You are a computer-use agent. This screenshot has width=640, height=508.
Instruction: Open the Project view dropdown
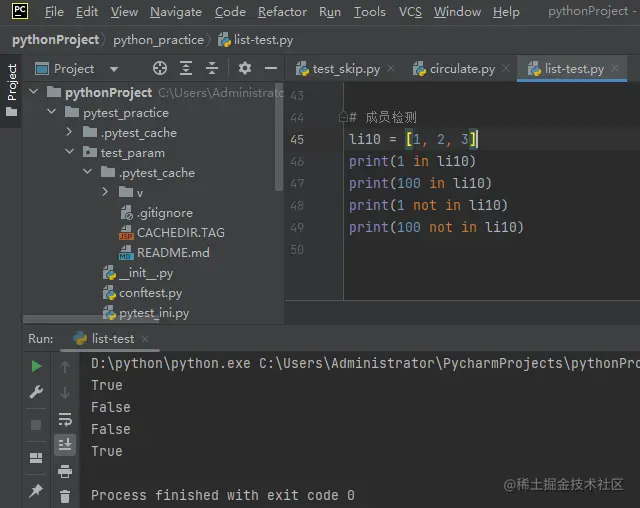click(x=114, y=69)
